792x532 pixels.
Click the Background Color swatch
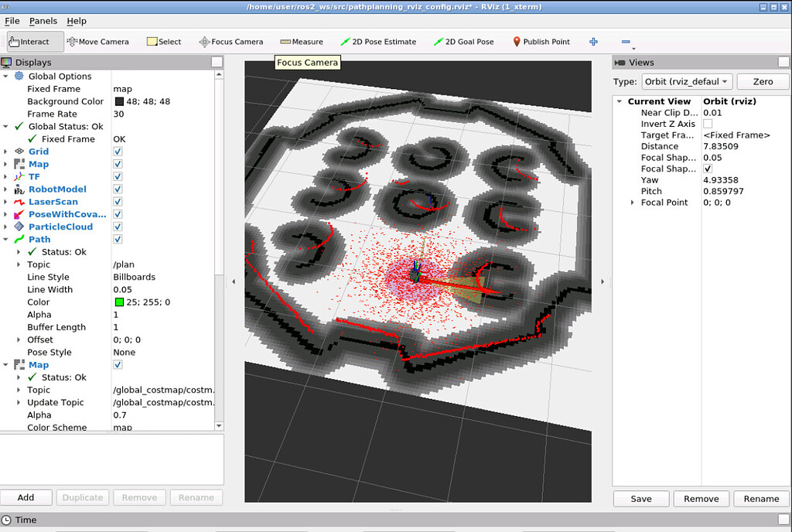119,101
